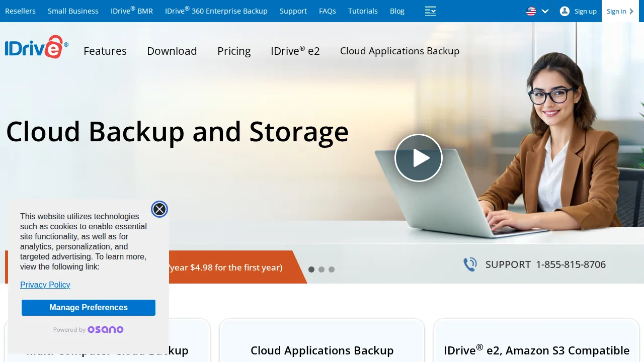644x362 pixels.
Task: Click the US flag icon
Action: (531, 11)
